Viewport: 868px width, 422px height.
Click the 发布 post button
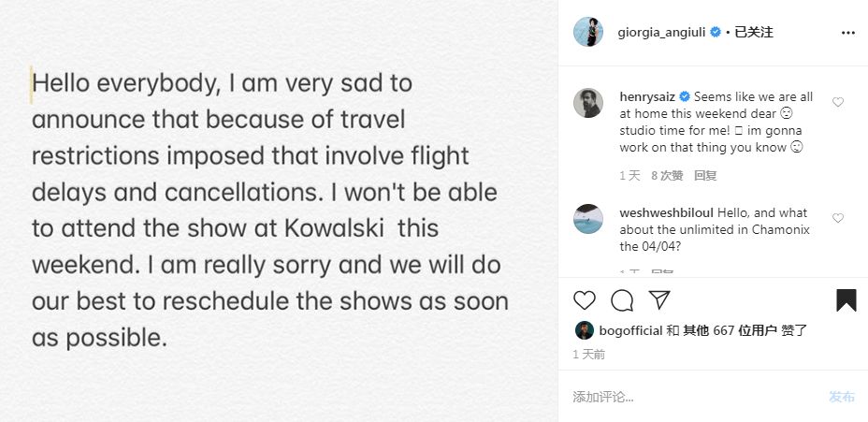pyautogui.click(x=842, y=397)
